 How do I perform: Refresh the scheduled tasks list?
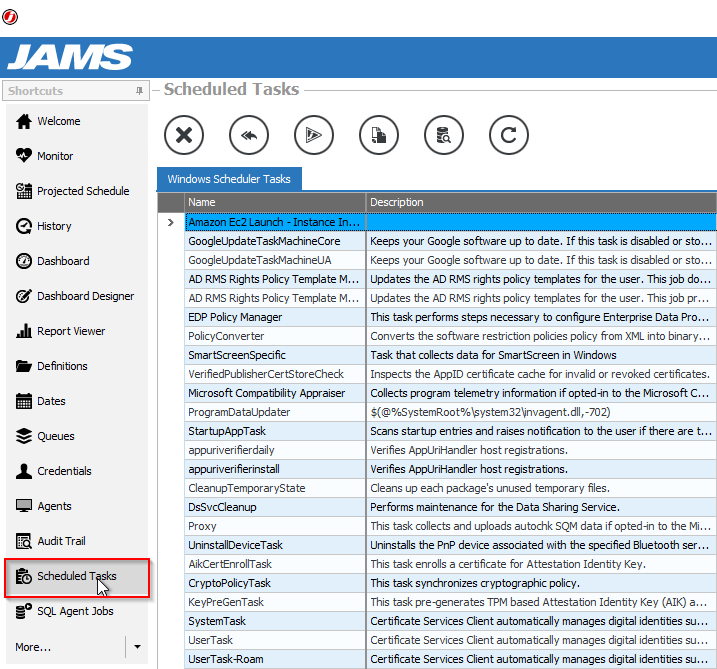pos(508,135)
